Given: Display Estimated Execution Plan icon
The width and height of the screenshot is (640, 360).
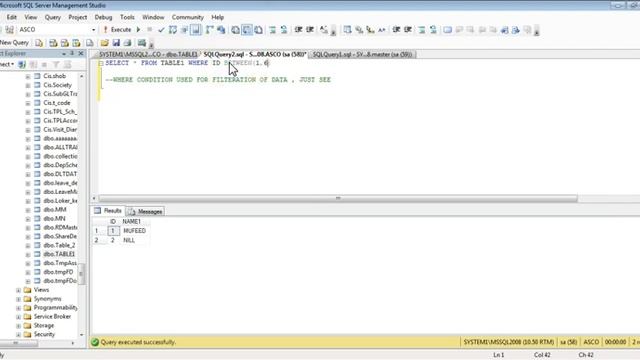Looking at the screenshot, I should point(173,29).
